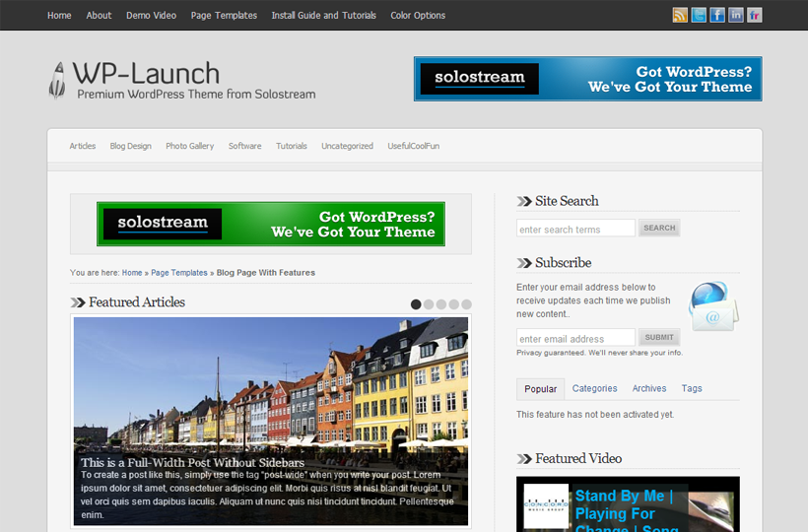Open the Uncategorized category
The width and height of the screenshot is (808, 532).
(x=347, y=146)
